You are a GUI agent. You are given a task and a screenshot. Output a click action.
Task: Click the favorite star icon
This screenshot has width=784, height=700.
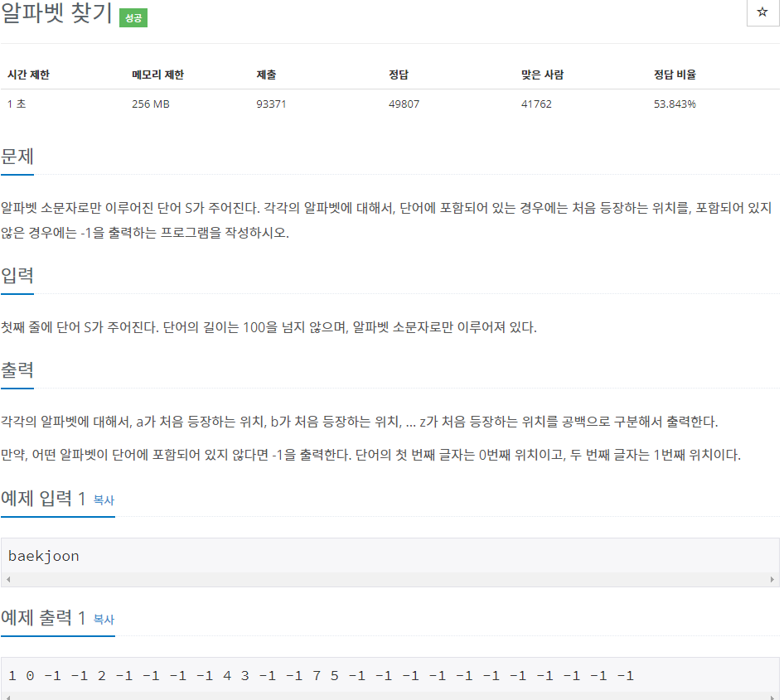(762, 12)
